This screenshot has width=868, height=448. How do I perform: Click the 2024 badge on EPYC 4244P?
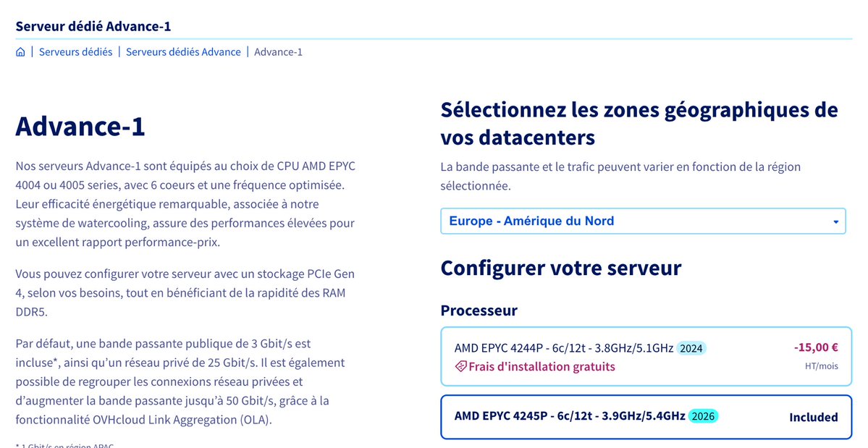[x=691, y=348]
